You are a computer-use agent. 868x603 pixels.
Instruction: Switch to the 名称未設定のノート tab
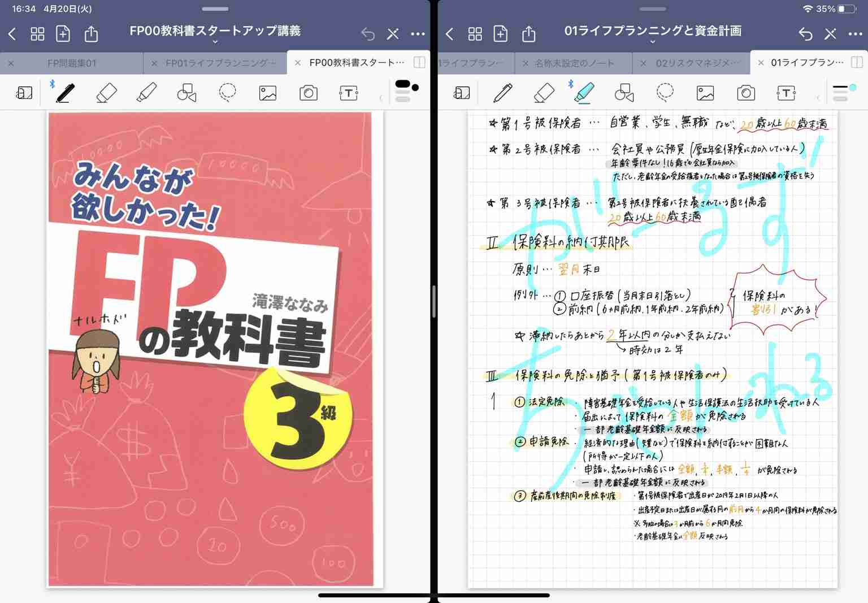575,63
